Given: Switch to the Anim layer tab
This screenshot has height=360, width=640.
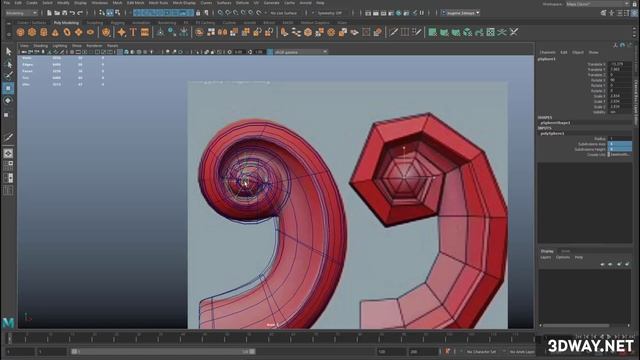Looking at the screenshot, I should (565, 251).
